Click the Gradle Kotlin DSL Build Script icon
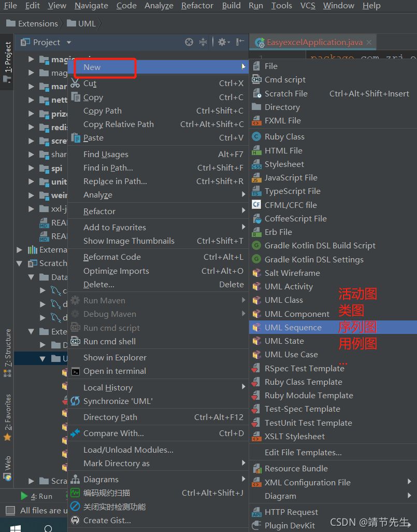Screen dimensions: 417x532 256,246
